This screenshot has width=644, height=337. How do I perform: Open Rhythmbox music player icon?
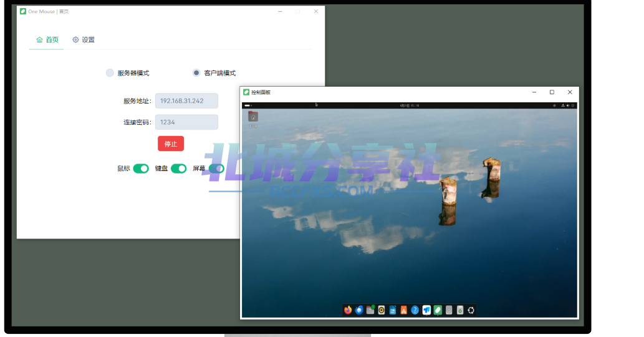pos(382,310)
